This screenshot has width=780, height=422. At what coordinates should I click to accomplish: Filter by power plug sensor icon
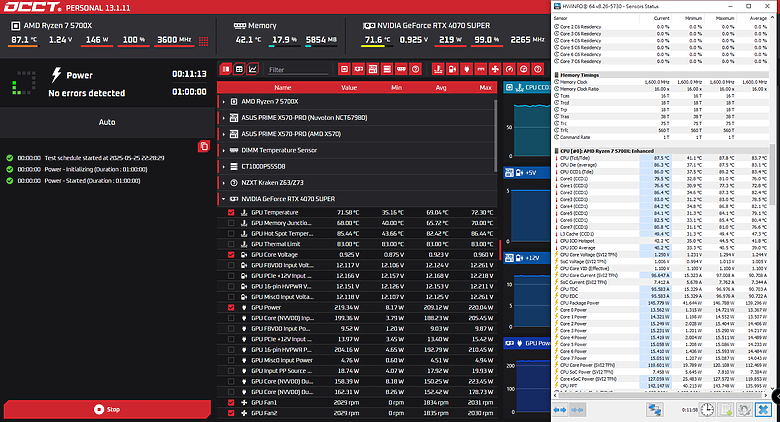click(467, 69)
